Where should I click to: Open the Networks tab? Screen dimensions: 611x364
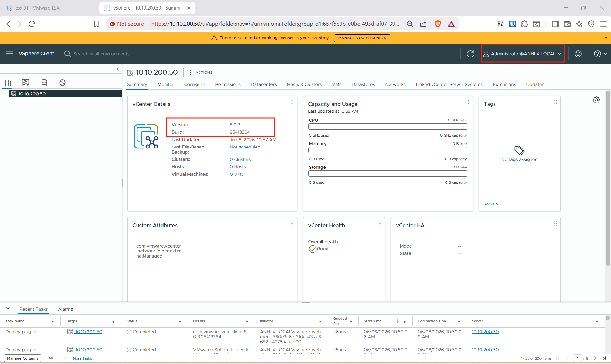[x=395, y=84]
